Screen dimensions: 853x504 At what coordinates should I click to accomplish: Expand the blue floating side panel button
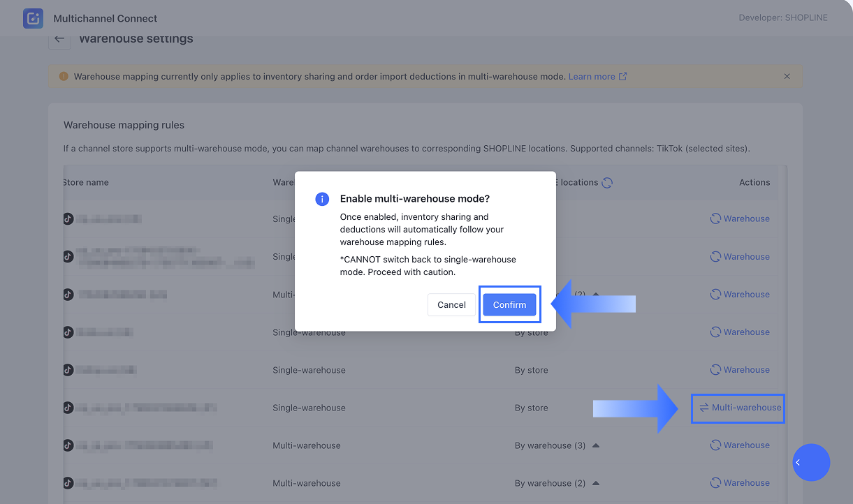pos(811,462)
